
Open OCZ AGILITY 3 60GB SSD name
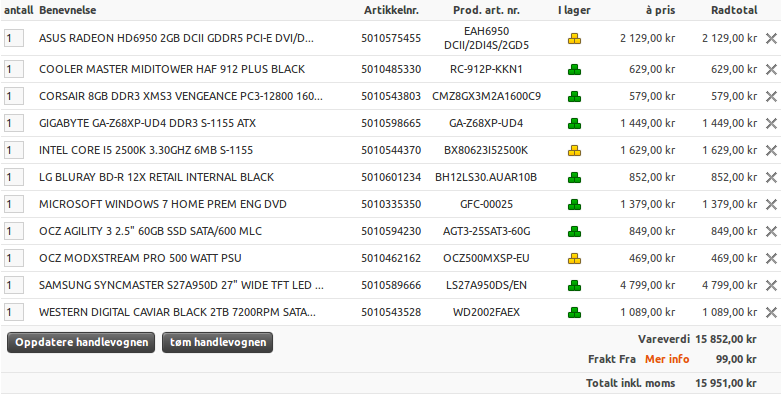pyautogui.click(x=150, y=231)
